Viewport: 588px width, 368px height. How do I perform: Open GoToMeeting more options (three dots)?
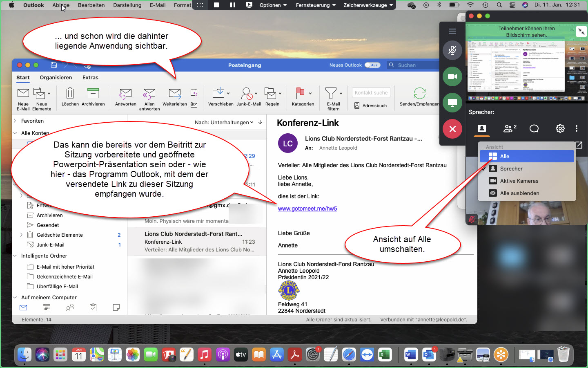tap(577, 128)
